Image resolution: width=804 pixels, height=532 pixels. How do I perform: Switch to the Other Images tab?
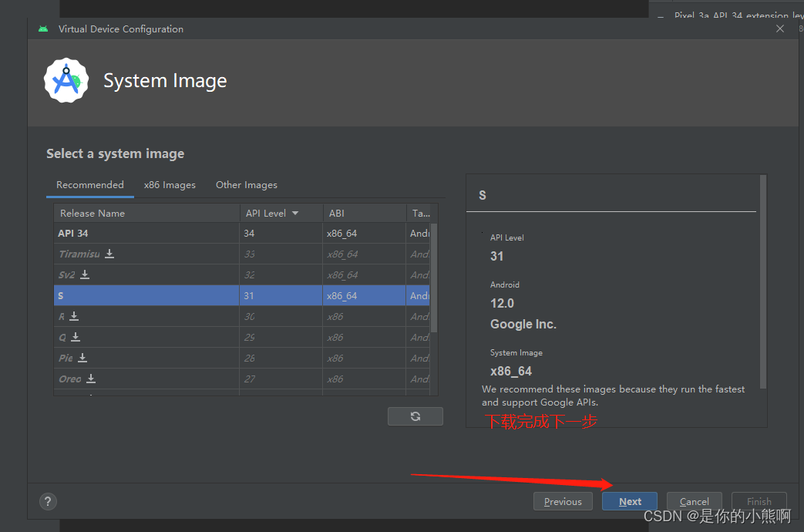coord(247,185)
